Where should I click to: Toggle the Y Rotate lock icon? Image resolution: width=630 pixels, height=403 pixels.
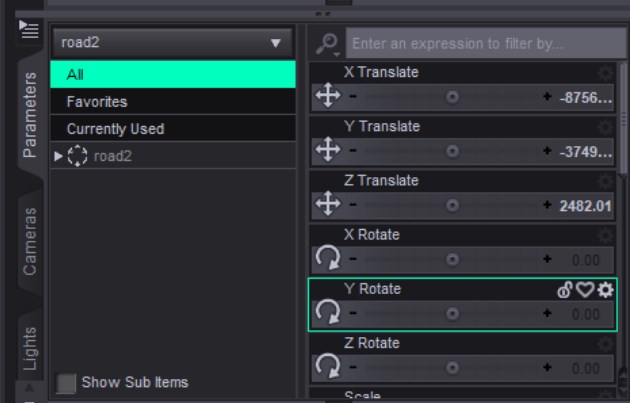[x=565, y=289]
